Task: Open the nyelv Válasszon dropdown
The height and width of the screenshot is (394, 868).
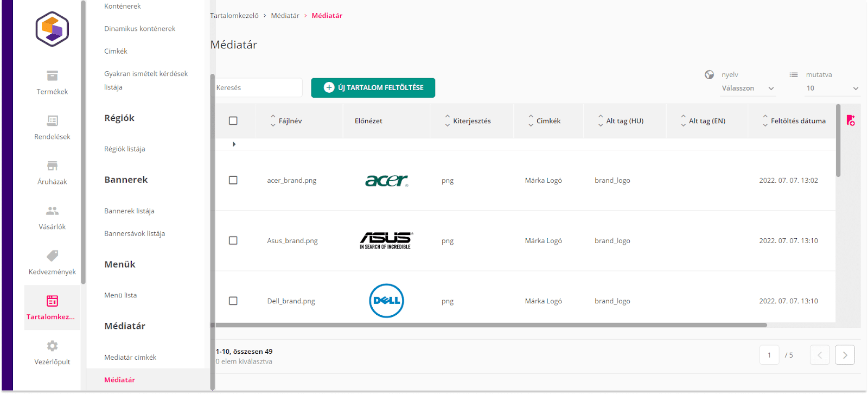Action: 748,88
